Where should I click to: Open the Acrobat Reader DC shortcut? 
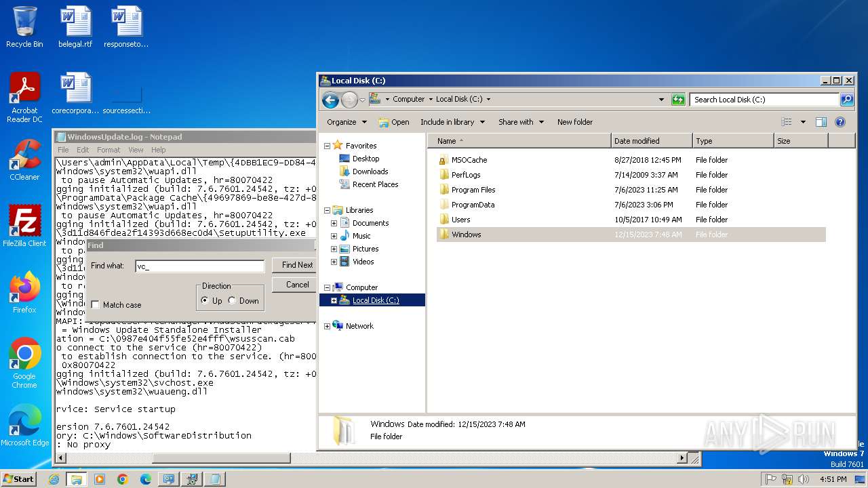pos(24,98)
